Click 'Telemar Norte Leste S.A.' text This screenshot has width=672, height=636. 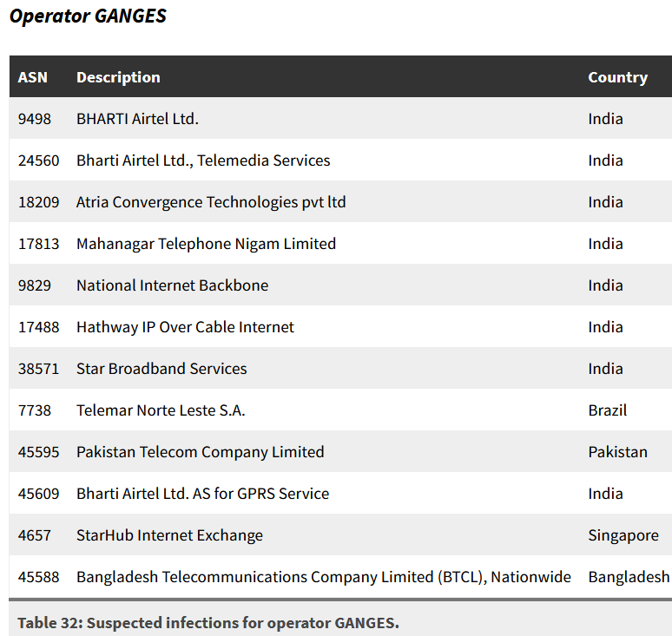161,410
